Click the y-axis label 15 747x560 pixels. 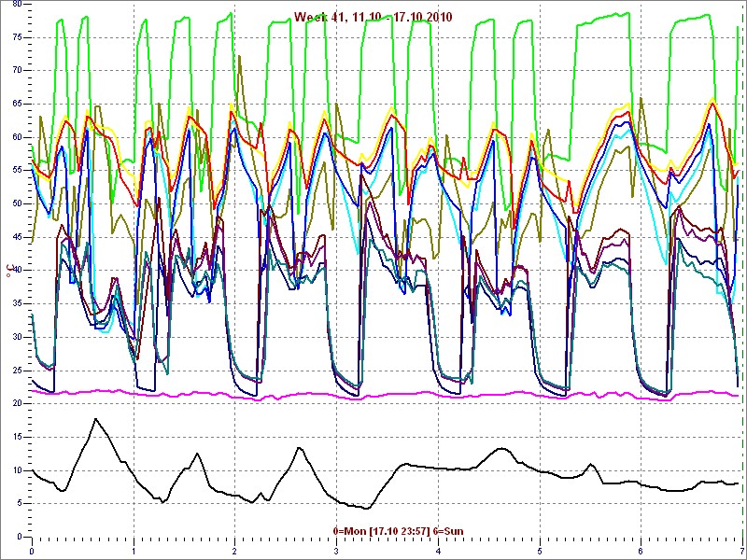(17, 437)
